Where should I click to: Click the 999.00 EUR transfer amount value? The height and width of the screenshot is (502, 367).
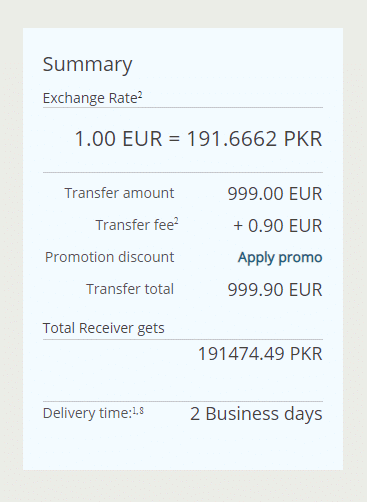point(275,194)
